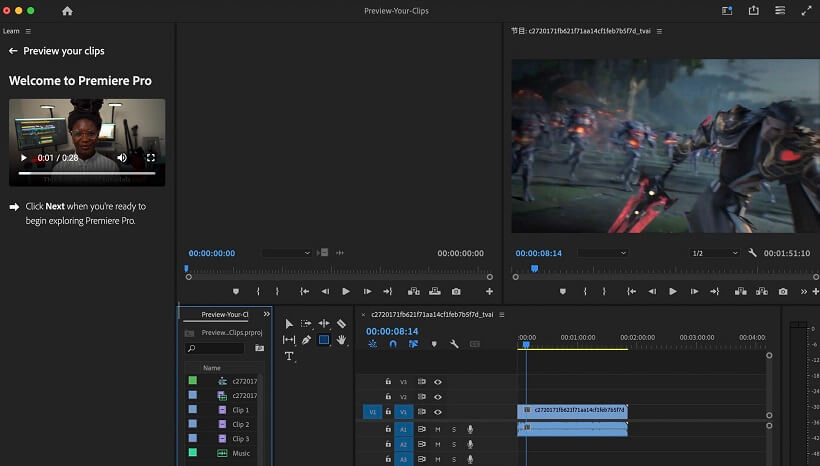Select the Ripple Edit tool
Screen dimensions: 820x466
pyautogui.click(x=324, y=324)
